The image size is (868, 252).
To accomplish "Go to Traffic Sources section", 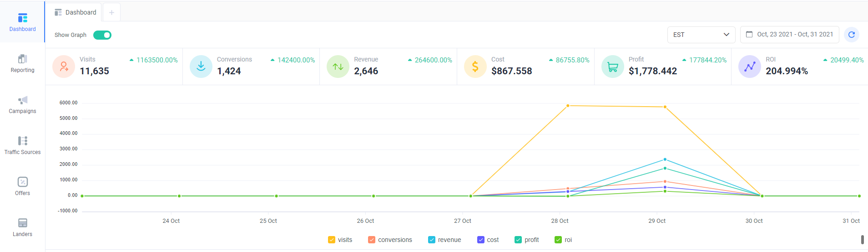I will [x=22, y=145].
